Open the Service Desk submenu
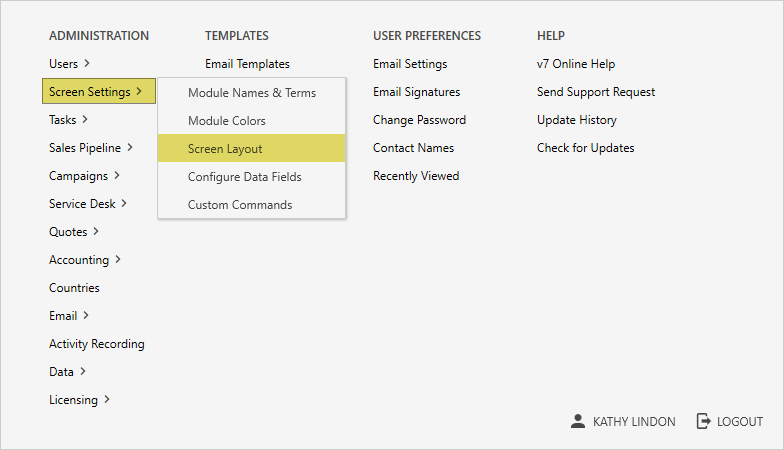The height and width of the screenshot is (450, 784). (x=88, y=204)
